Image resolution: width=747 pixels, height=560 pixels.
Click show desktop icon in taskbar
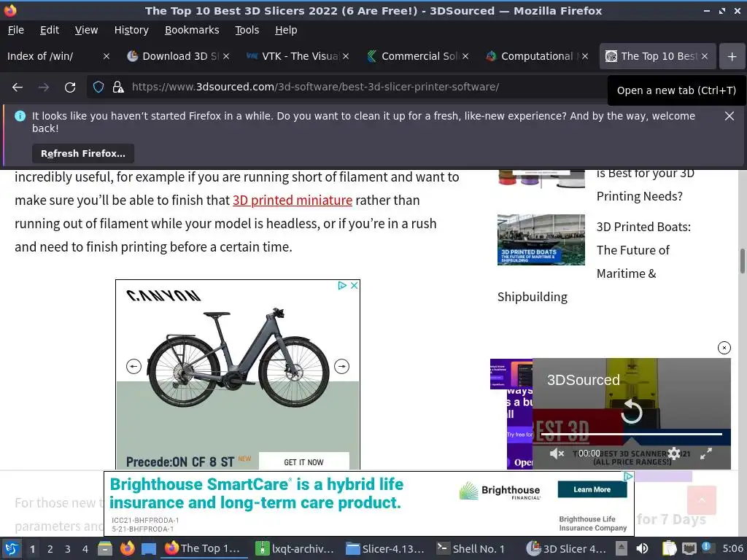coord(149,548)
